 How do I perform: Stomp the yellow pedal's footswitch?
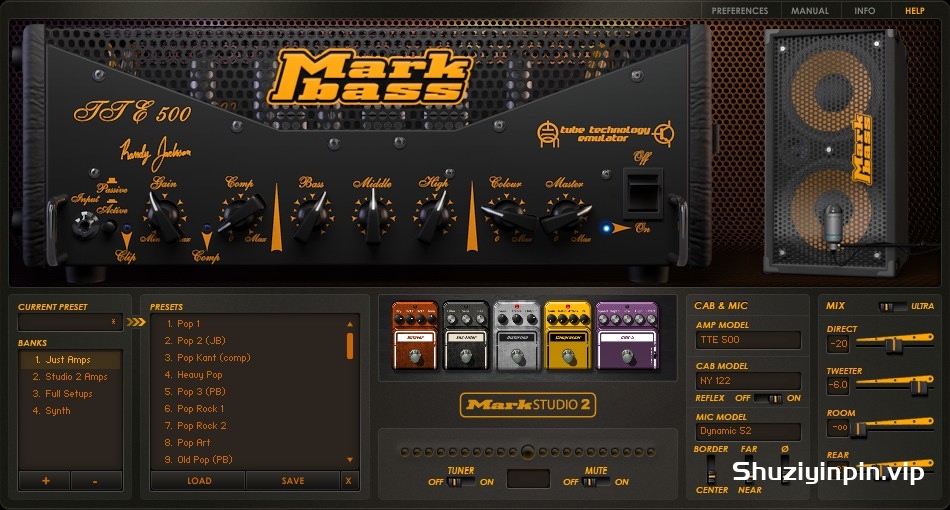tap(568, 356)
